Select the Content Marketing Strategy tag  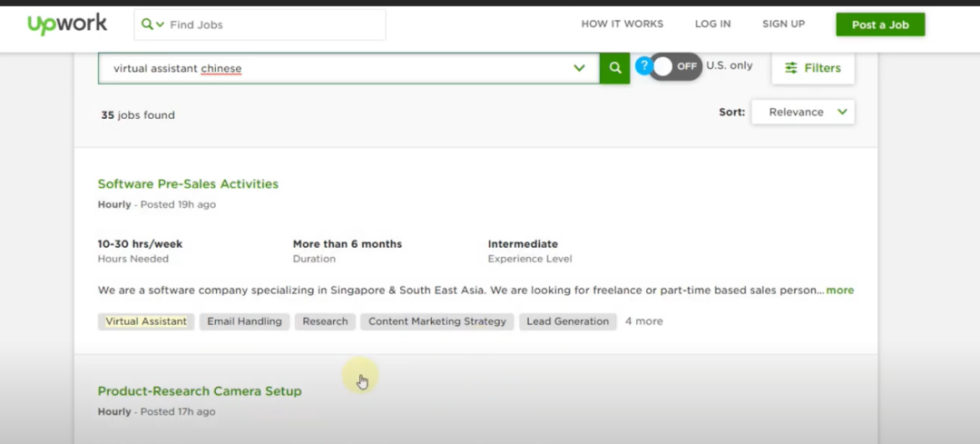tap(436, 321)
